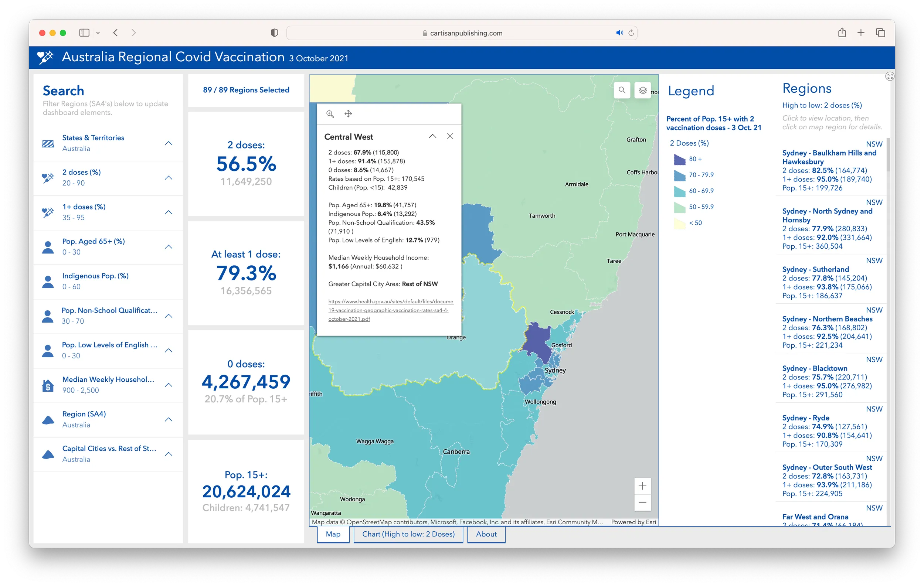The height and width of the screenshot is (586, 924).
Task: Go forward in browser history
Action: (x=133, y=33)
